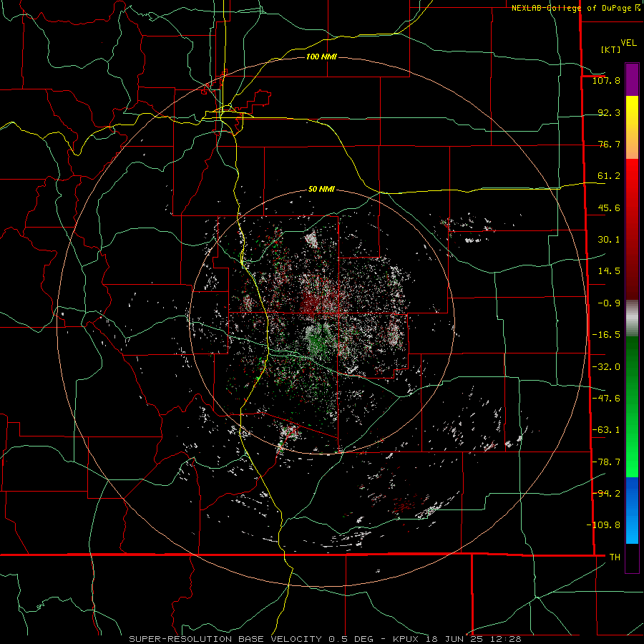Click the 76.7 velocity scale value
Image resolution: width=644 pixels, height=644 pixels.
pyautogui.click(x=609, y=144)
